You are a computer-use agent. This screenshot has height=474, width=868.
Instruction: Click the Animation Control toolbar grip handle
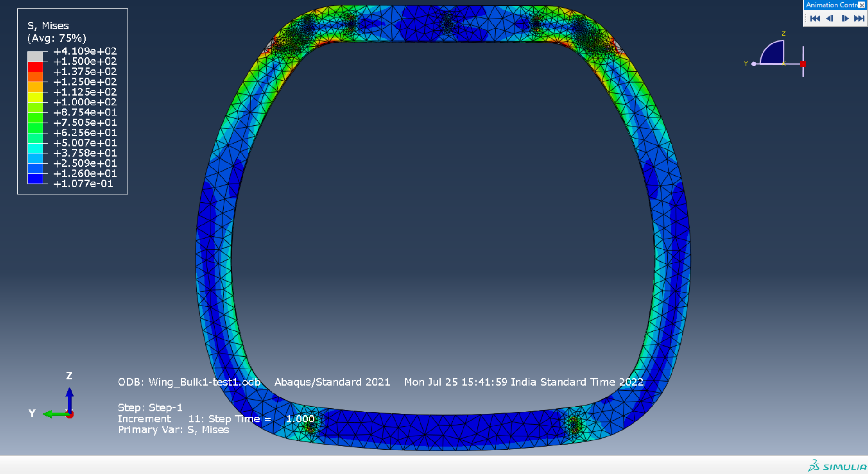pos(806,19)
